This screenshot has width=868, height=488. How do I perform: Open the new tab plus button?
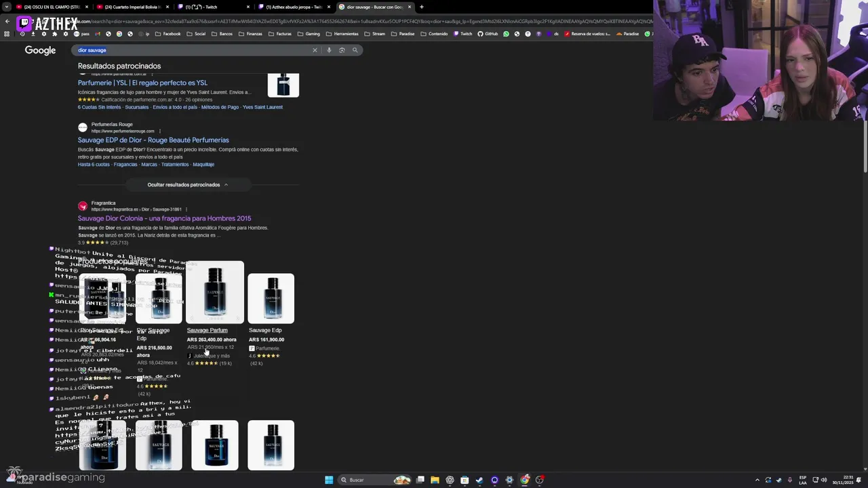[x=422, y=7]
